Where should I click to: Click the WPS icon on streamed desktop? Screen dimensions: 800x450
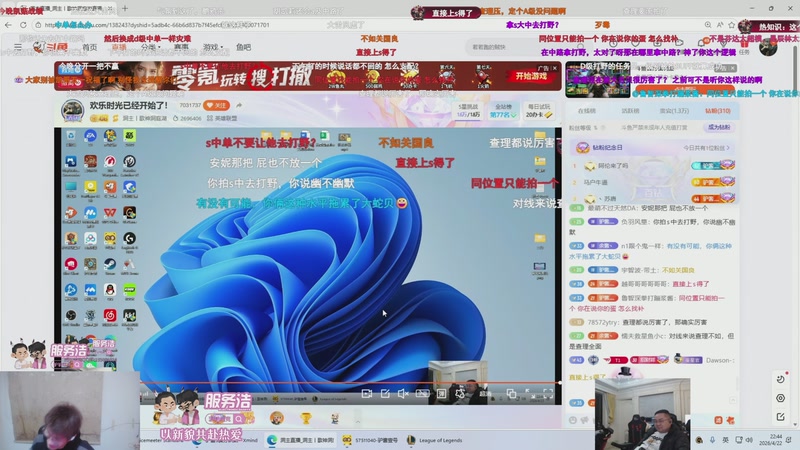110,214
